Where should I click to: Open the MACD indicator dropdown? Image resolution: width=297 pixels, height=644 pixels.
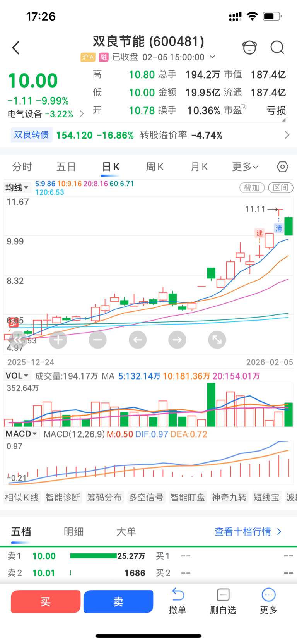click(x=21, y=434)
